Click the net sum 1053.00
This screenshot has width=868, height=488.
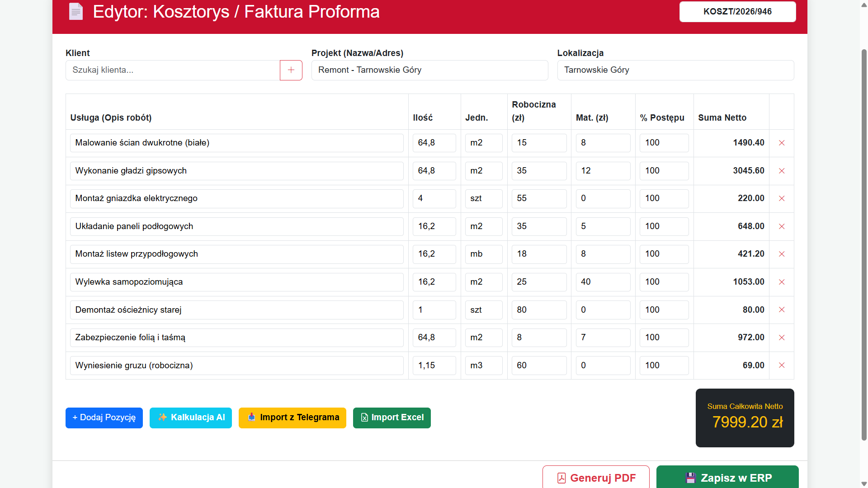749,282
